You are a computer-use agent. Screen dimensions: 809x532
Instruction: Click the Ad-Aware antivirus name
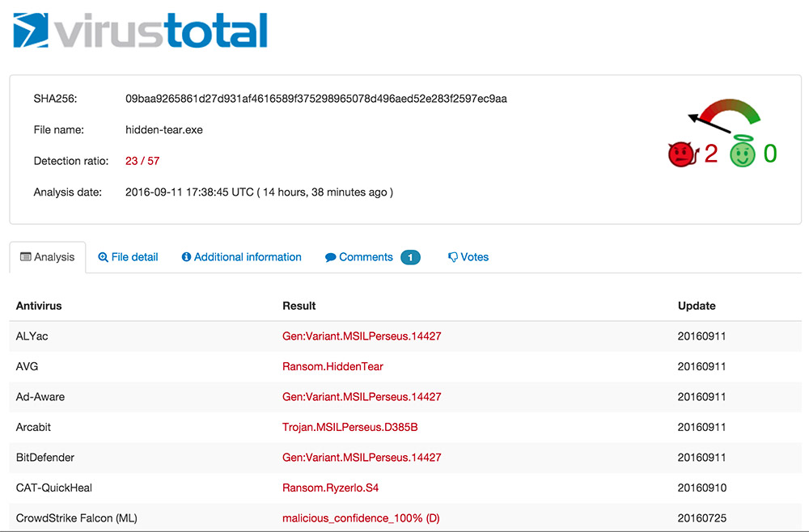coord(40,397)
